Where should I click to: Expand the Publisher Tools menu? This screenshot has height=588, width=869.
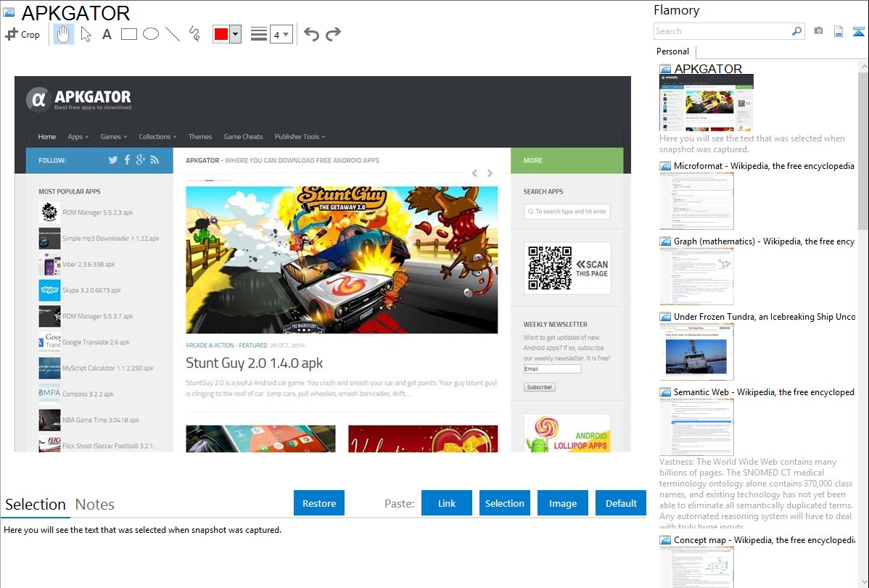(300, 137)
